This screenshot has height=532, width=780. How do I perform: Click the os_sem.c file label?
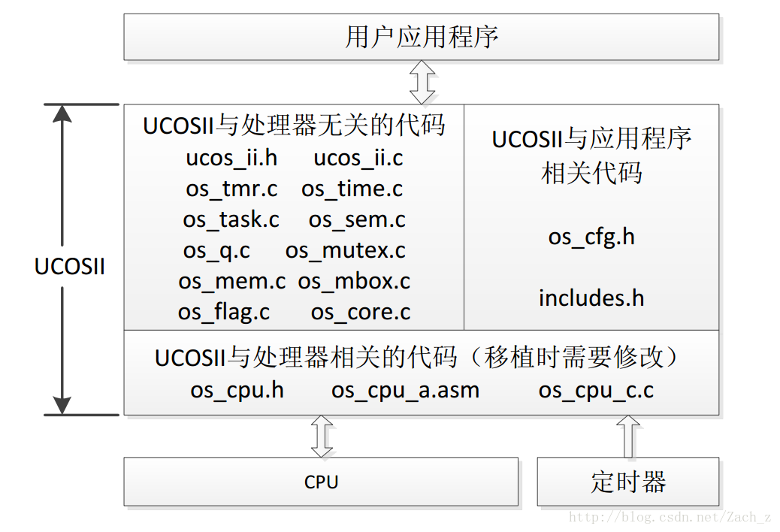tap(357, 220)
